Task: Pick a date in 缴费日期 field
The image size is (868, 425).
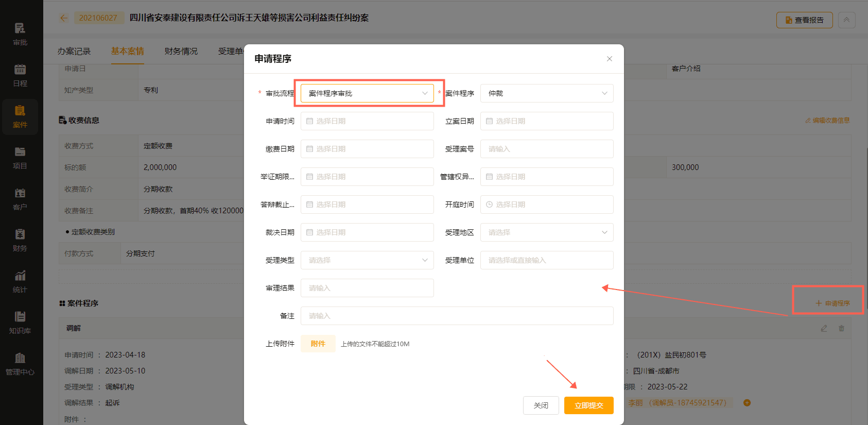Action: point(367,149)
